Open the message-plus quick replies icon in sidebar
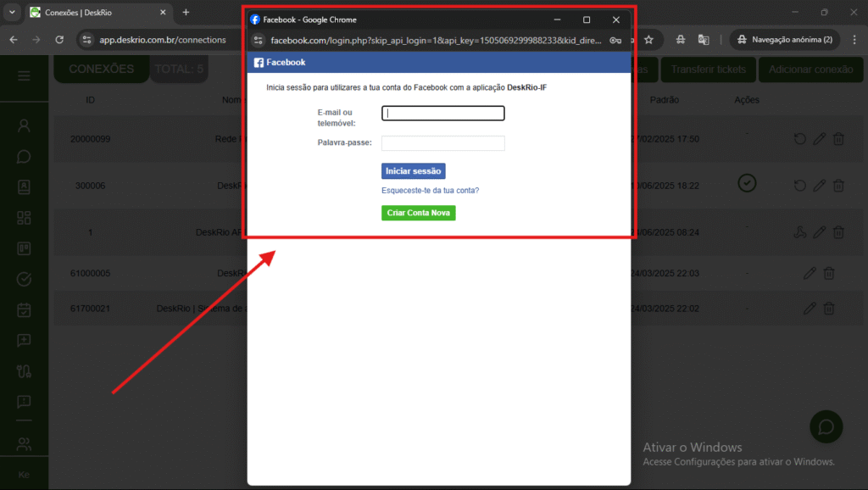This screenshot has height=490, width=868. tap(24, 341)
